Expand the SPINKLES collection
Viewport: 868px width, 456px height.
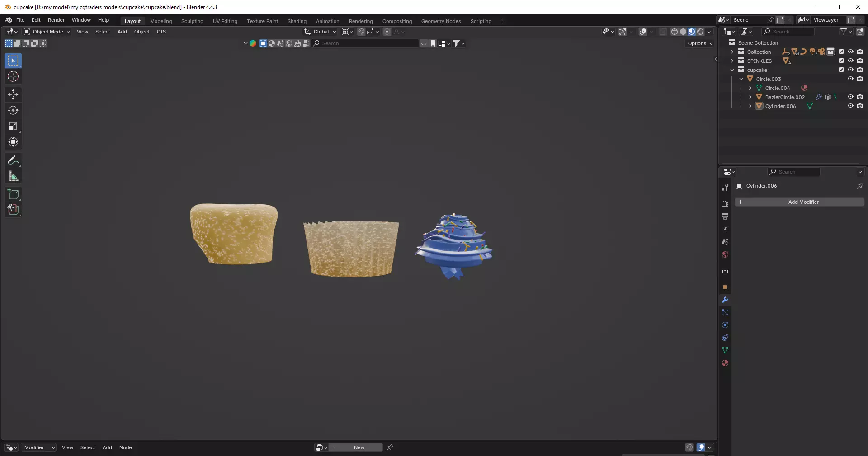click(x=732, y=61)
